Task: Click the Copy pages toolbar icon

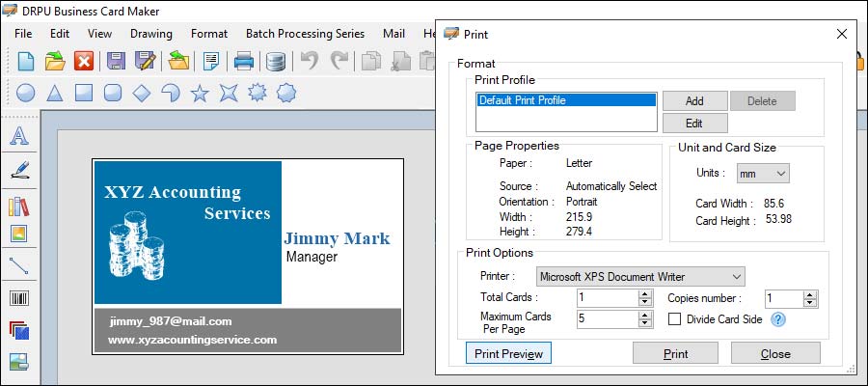Action: click(371, 61)
